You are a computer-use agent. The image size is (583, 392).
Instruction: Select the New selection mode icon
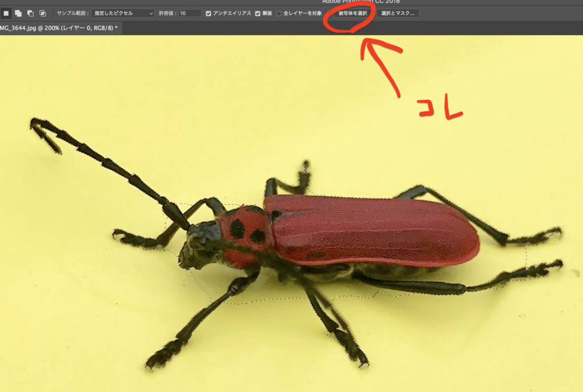tap(6, 13)
